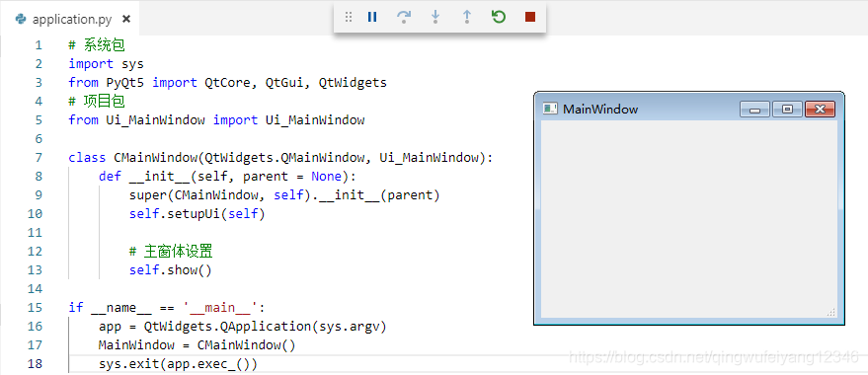Viewport: 868px width, 375px height.
Task: Click line number 18 in the gutter
Action: (x=35, y=364)
